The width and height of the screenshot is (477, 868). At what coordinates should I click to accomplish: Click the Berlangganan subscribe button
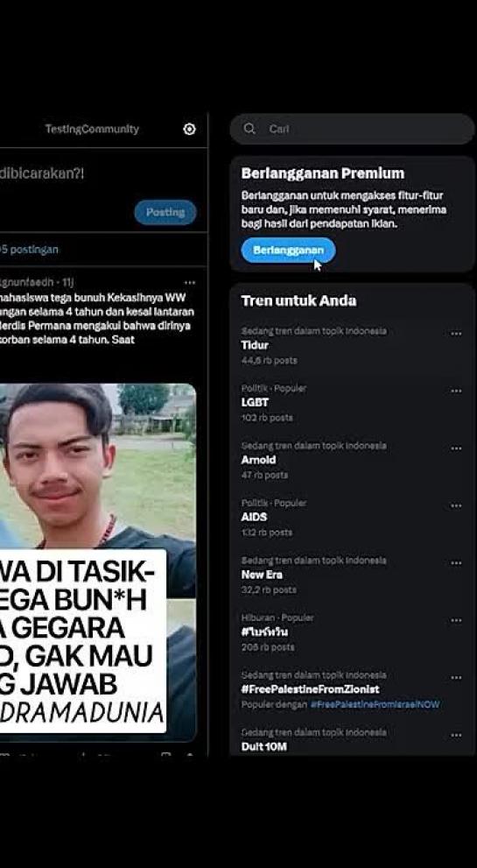pos(288,251)
